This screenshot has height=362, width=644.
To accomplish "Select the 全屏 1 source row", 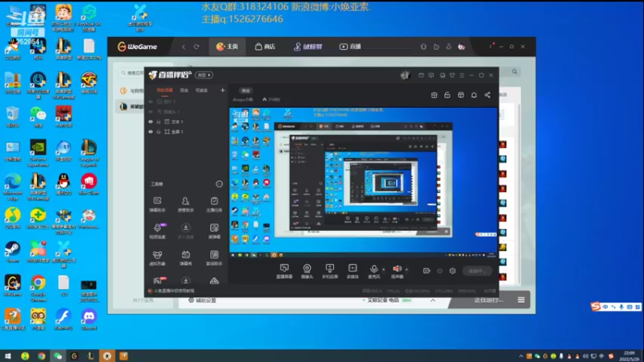I will [187, 132].
